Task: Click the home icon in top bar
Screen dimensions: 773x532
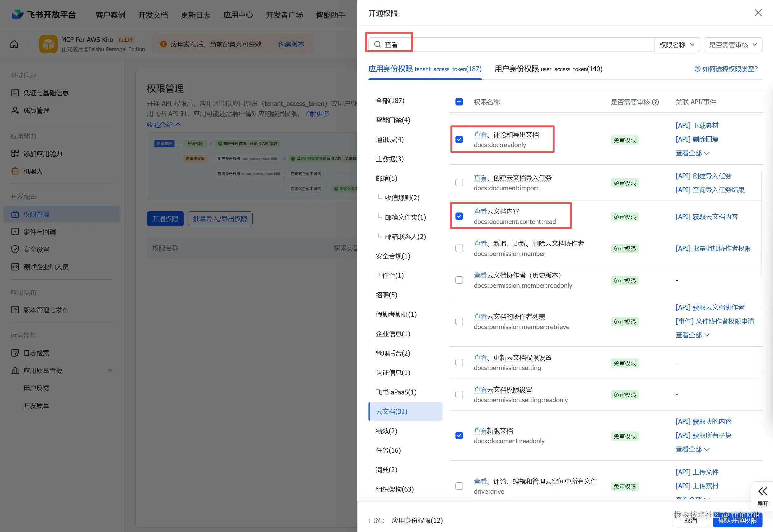Action: [14, 44]
